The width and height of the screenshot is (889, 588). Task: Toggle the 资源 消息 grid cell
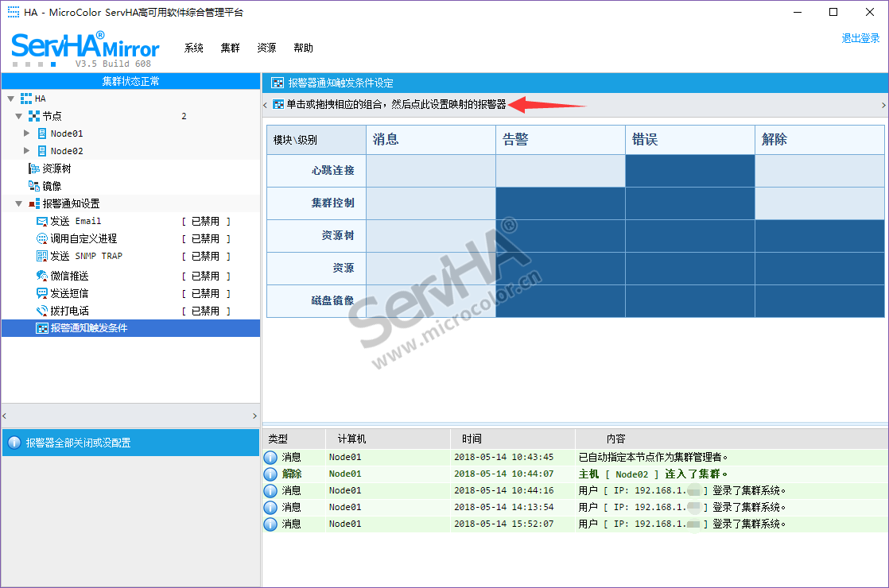(x=430, y=269)
